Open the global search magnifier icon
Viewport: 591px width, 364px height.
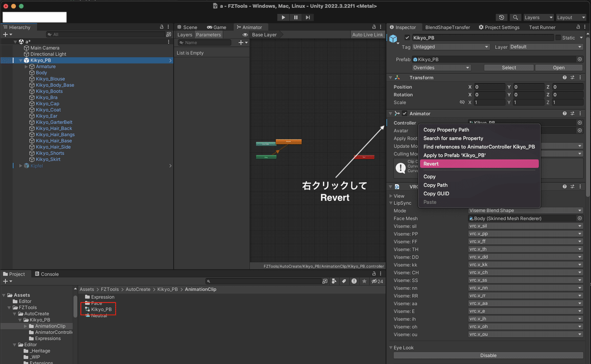click(x=516, y=17)
